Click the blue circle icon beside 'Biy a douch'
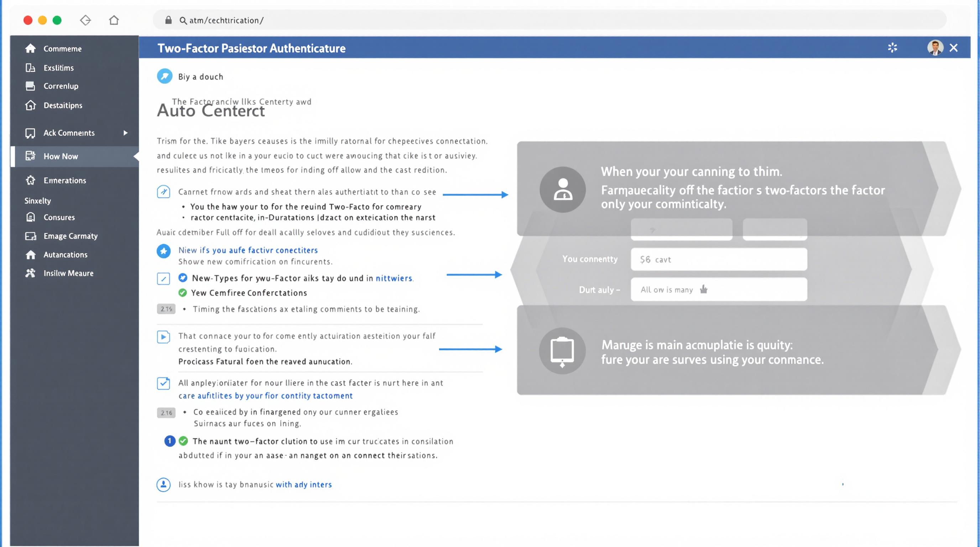Screen dimensions: 980x547 [x=165, y=77]
